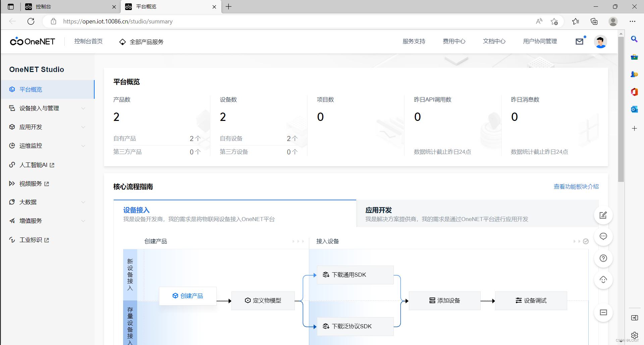Open the Edge sidebar Outlook icon

(x=634, y=109)
